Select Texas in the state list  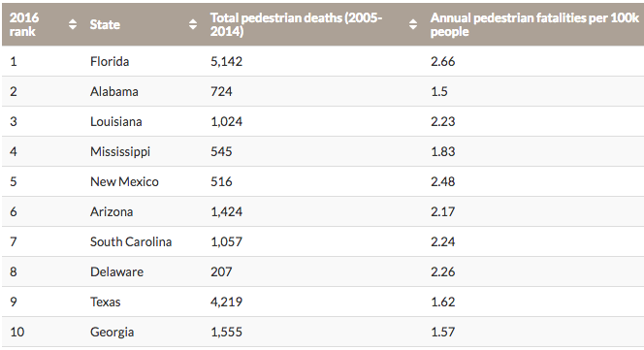coord(106,302)
